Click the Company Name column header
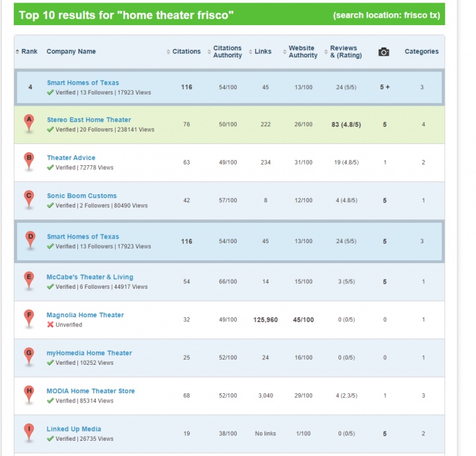Viewport: 476px width, 456px height. pos(71,52)
